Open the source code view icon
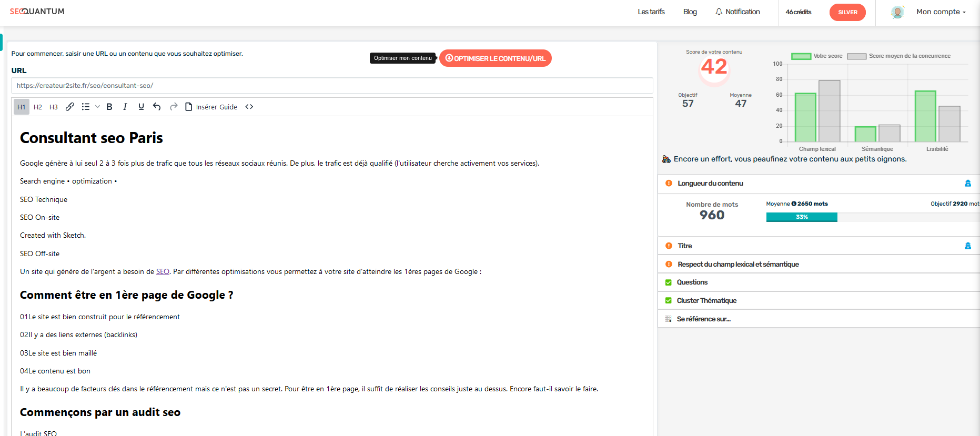The image size is (980, 436). tap(249, 107)
